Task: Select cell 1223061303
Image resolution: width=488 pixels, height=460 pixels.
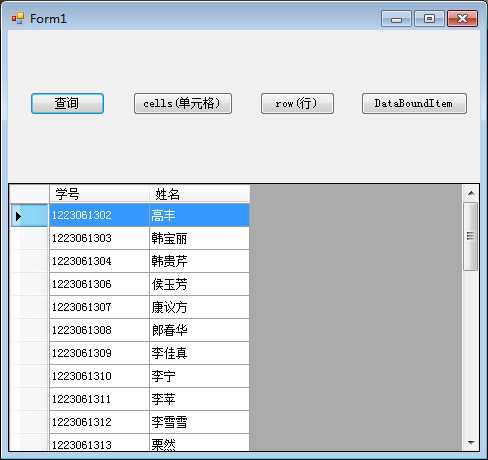Action: pyautogui.click(x=99, y=238)
